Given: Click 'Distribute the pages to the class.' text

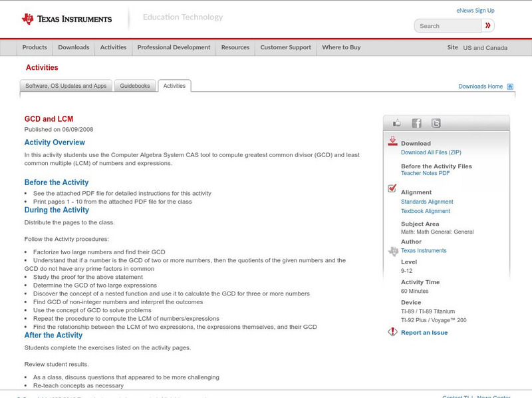Looking at the screenshot, I should 70,222.
